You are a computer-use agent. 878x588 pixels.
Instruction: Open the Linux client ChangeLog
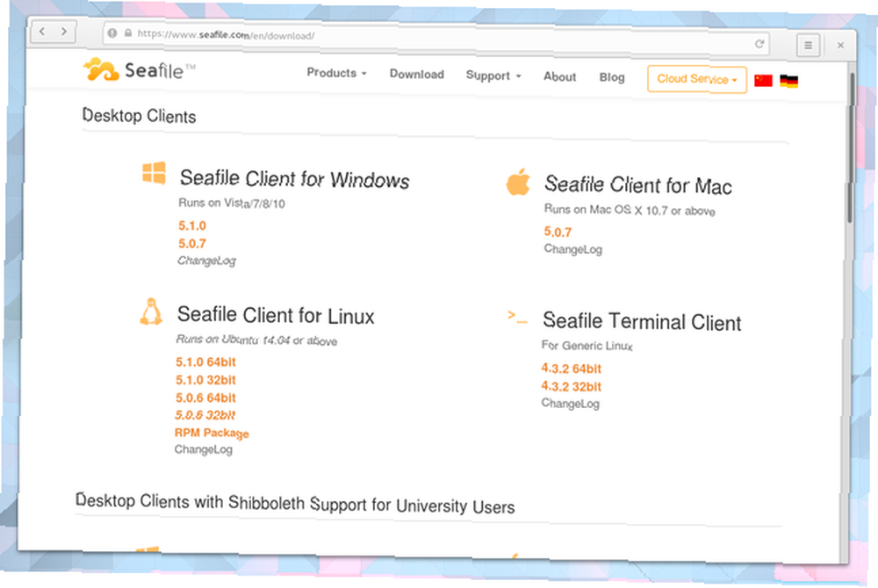tap(204, 450)
